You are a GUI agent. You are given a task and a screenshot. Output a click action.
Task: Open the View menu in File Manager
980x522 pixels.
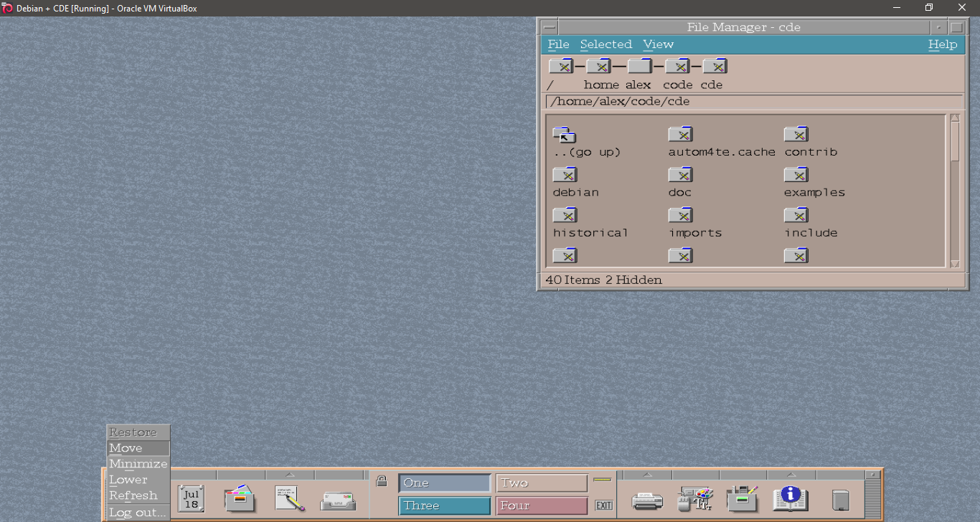pyautogui.click(x=658, y=44)
